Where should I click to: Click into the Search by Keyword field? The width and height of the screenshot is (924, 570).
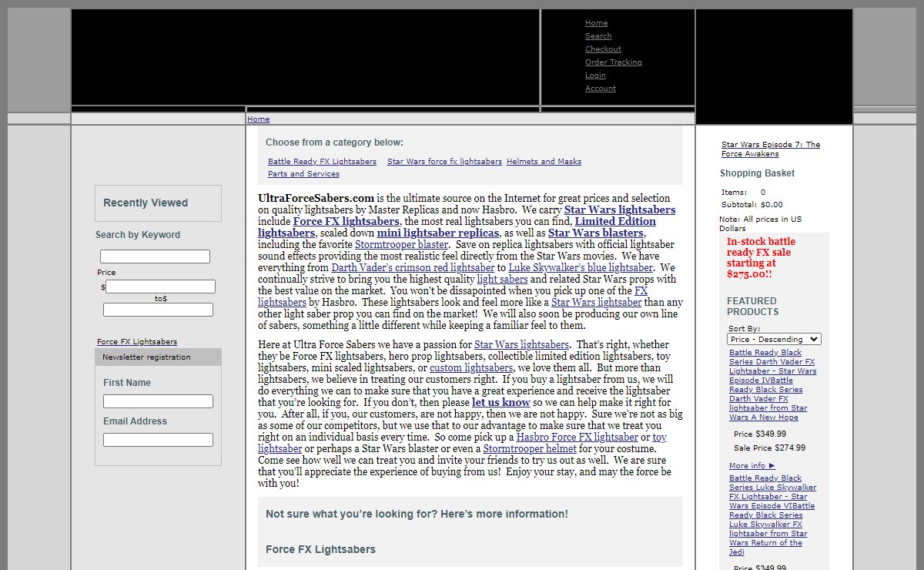[x=155, y=256]
